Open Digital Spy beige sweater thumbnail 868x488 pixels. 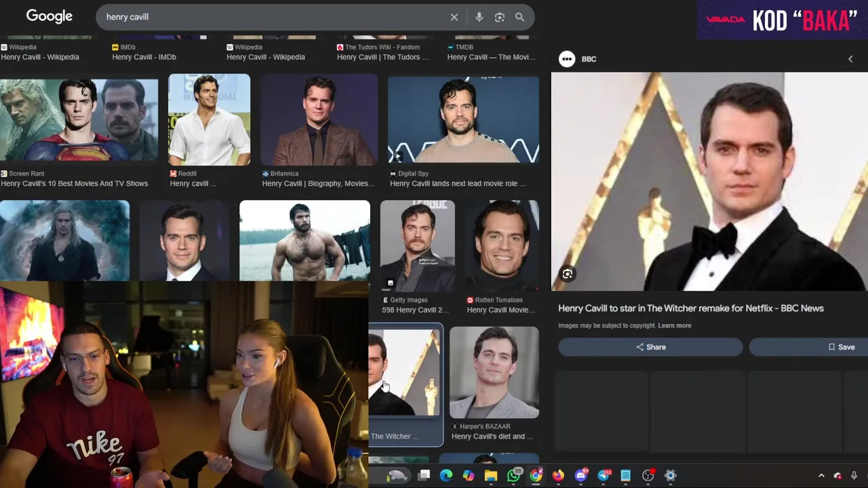463,119
